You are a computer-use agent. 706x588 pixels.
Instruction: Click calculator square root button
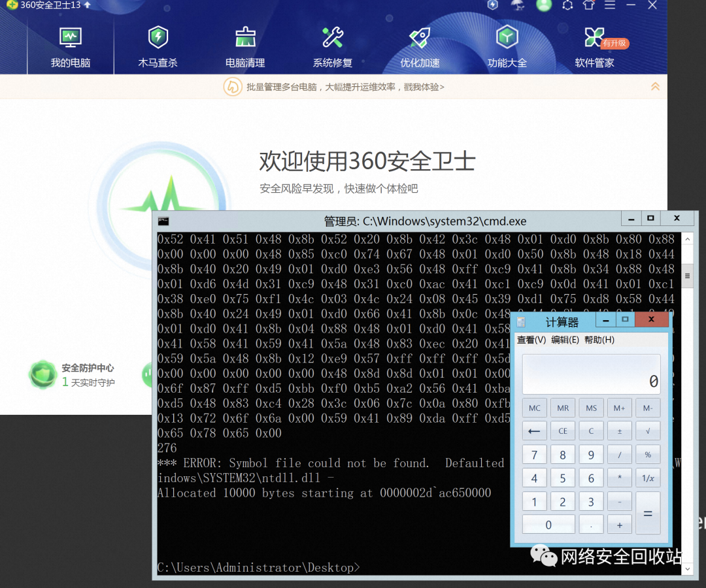(x=648, y=431)
